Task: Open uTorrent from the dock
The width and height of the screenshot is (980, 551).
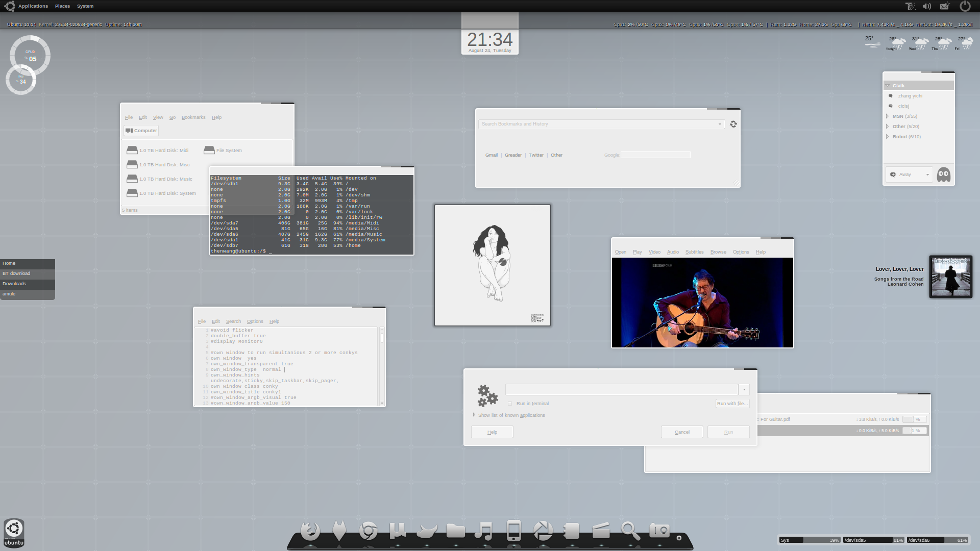Action: pos(398,531)
